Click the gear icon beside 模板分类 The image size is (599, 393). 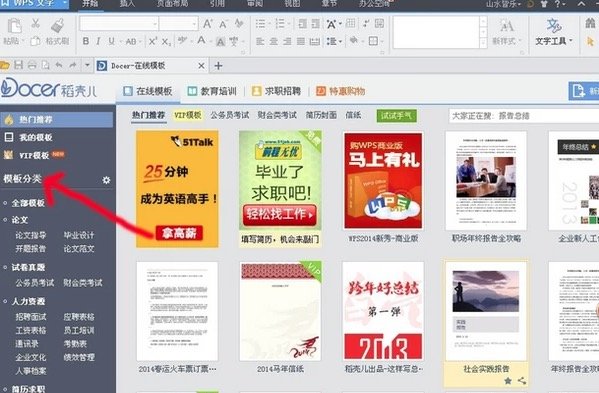[106, 180]
